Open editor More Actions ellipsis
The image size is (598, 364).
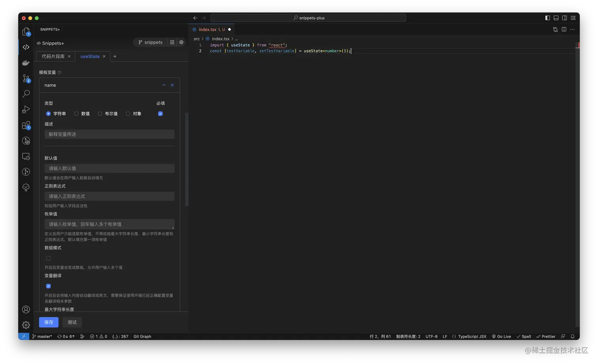coord(572,29)
